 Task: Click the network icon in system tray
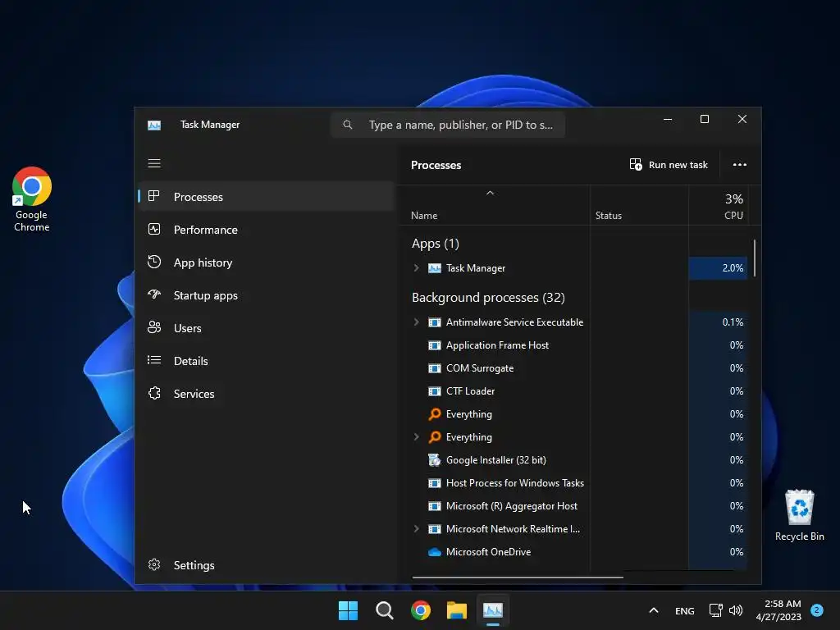715,610
